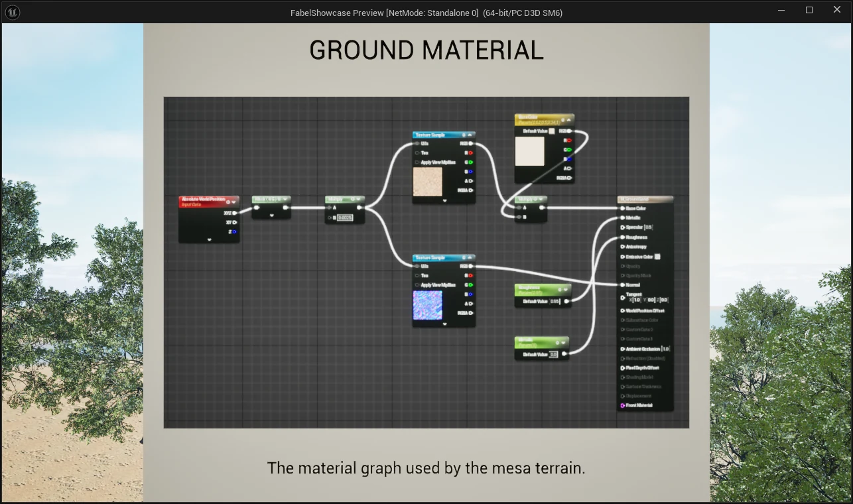The image size is (853, 504).
Task: Click the Multiply node B value field 0.0025
Action: coord(345,218)
